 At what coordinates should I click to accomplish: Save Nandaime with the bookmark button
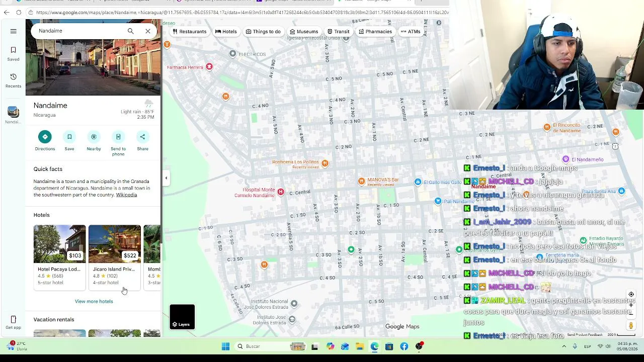[69, 141]
